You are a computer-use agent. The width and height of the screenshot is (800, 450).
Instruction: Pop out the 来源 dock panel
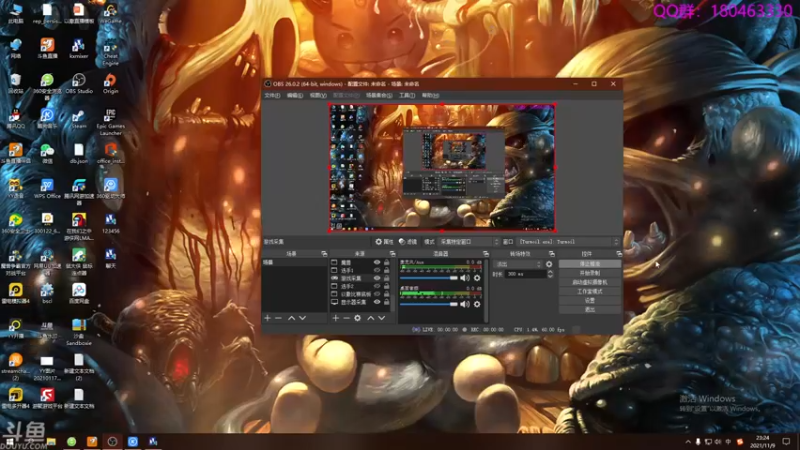pyautogui.click(x=392, y=254)
